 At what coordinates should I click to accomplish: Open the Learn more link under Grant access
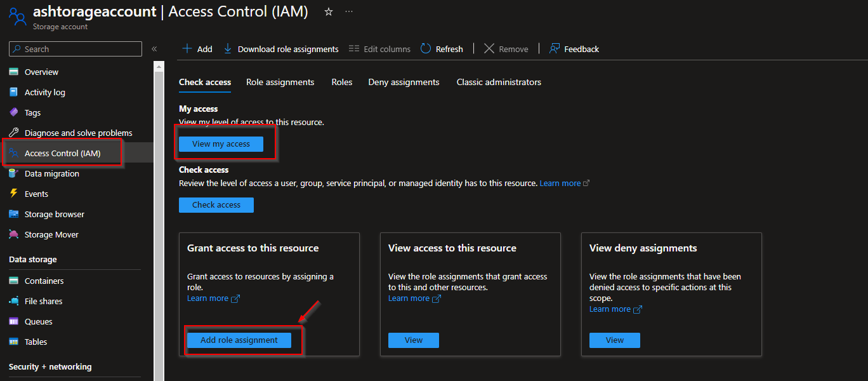pos(208,298)
